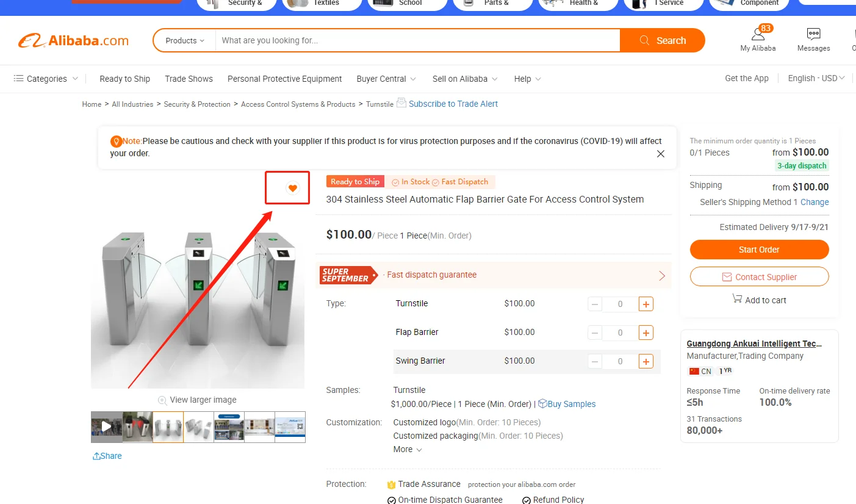Focus the search box 'What are you looking for'
The height and width of the screenshot is (504, 856).
coord(418,41)
